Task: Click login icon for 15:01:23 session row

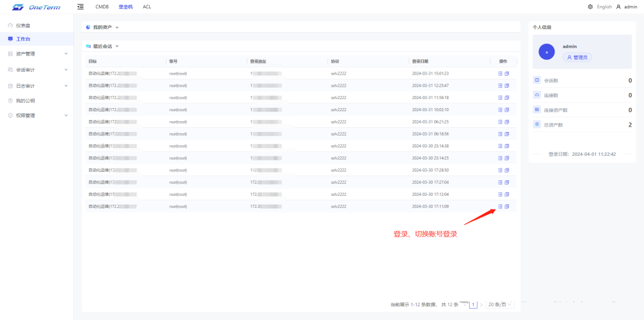Action: coord(500,73)
